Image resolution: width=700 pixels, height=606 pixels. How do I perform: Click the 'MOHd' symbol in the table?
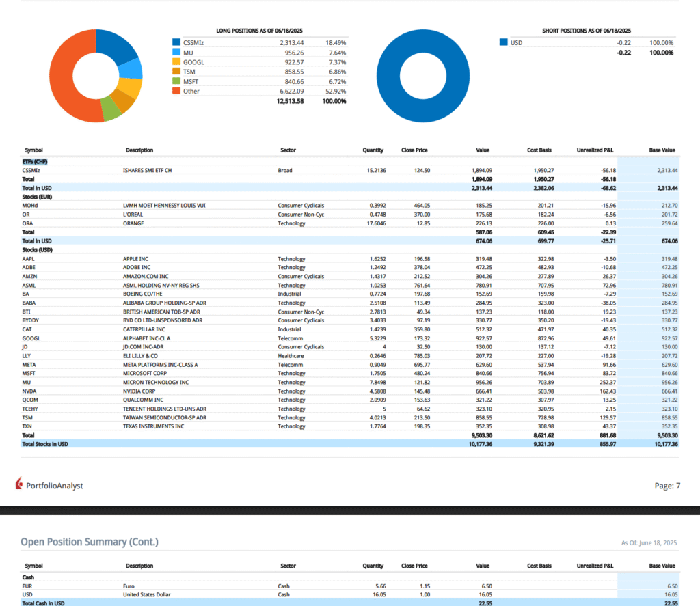click(x=30, y=206)
